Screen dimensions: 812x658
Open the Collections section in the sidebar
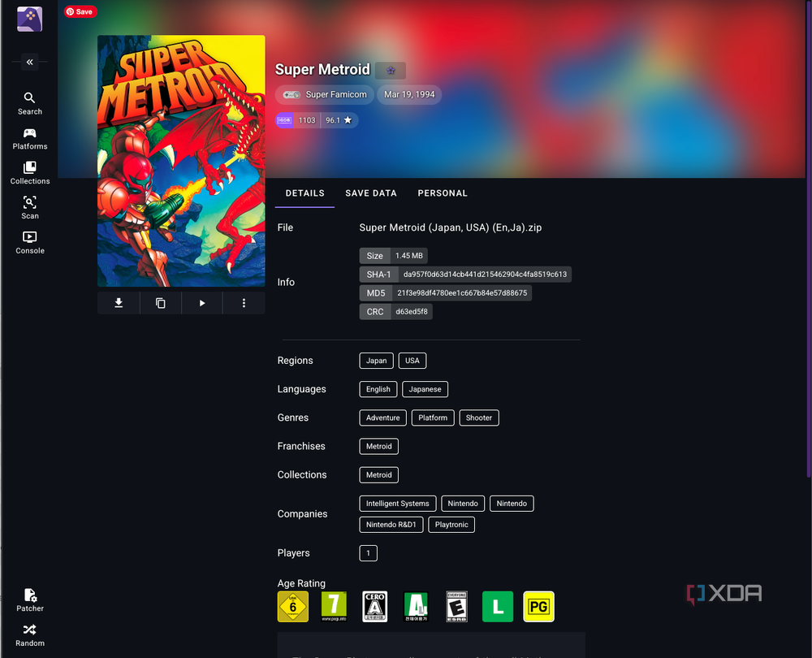(29, 174)
